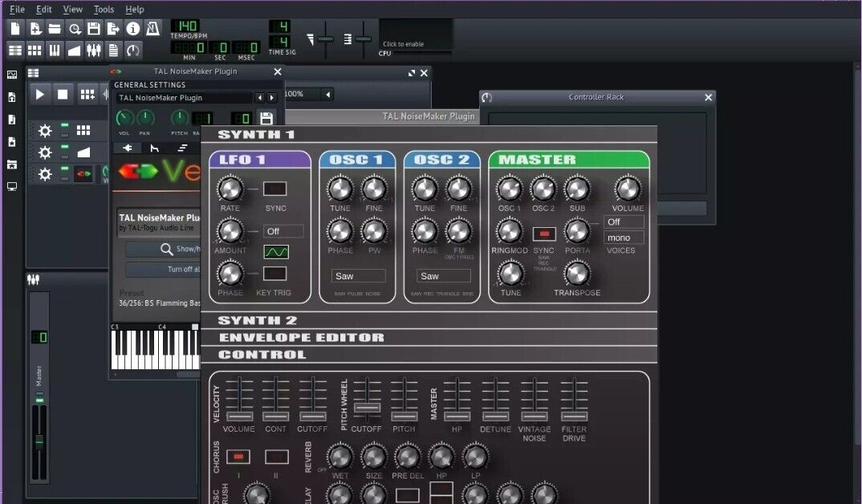Mute the beat/bassline track via green LED
This screenshot has height=504, width=862.
[65, 124]
